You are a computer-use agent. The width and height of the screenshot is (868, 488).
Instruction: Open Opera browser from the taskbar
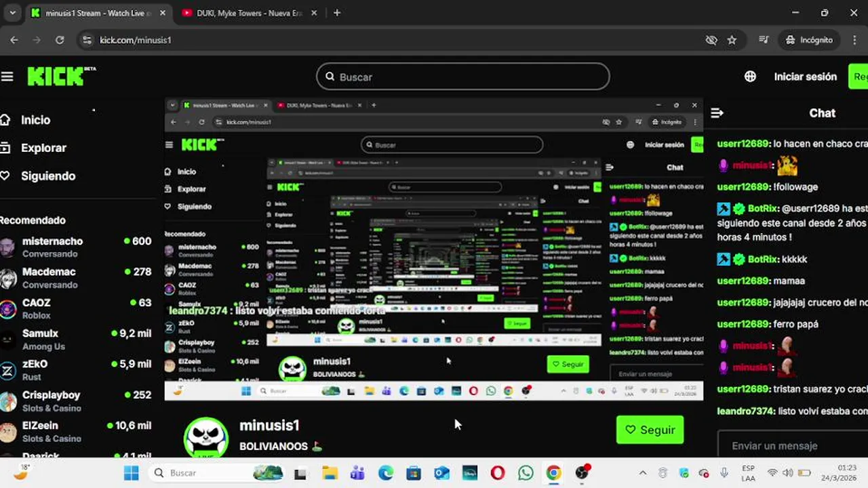[x=498, y=473]
